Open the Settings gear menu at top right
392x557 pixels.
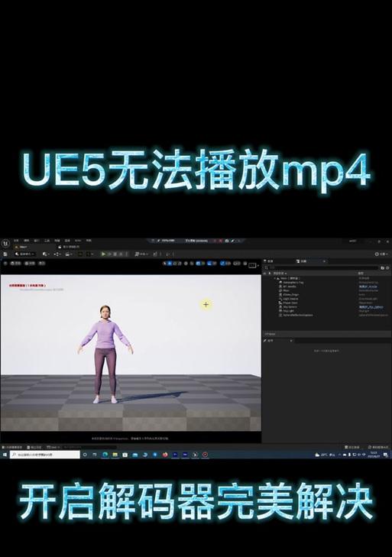381,254
